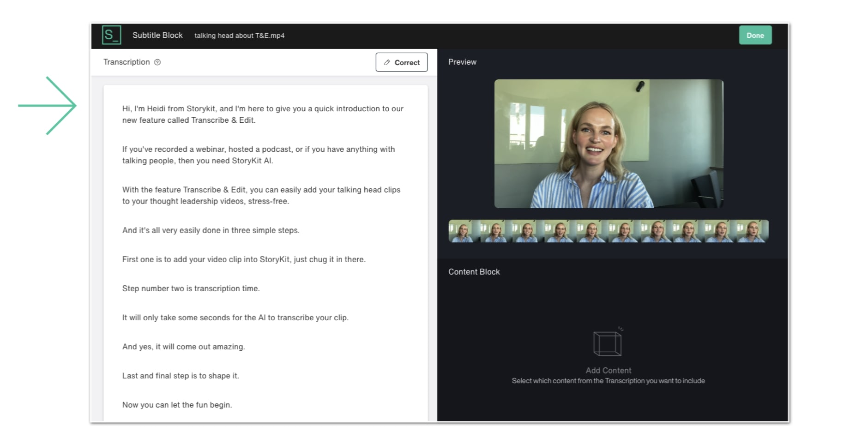Click the StoryKit S_ logo icon
Viewport: 868px width, 444px height.
(111, 35)
